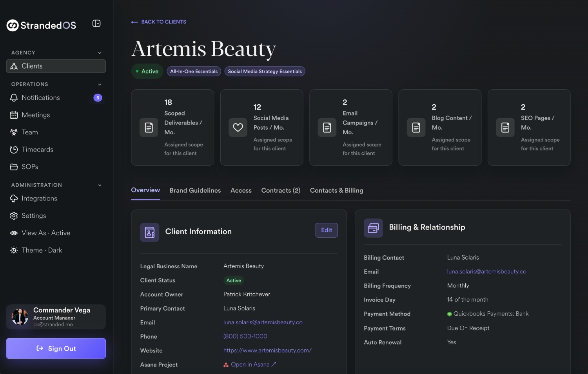Toggle View As Active eye option

[x=56, y=233]
